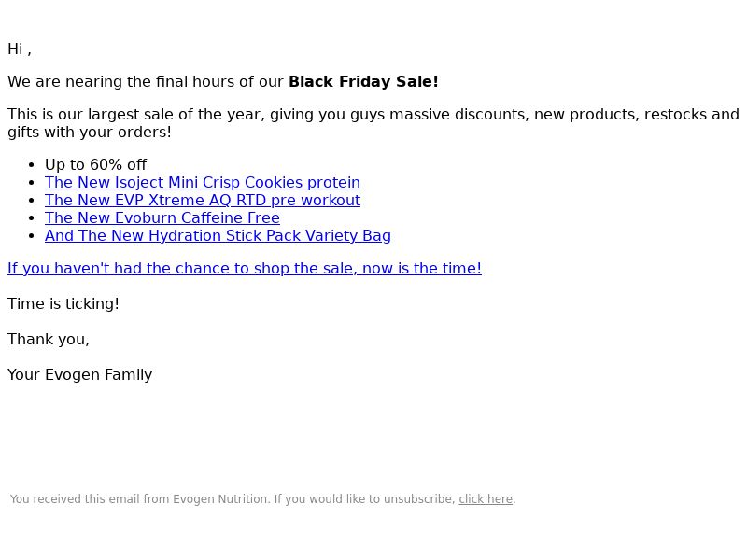Image resolution: width=747 pixels, height=560 pixels.
Task: Click the 'You received this email from Evogen Nutrition' footer text
Action: pos(139,499)
